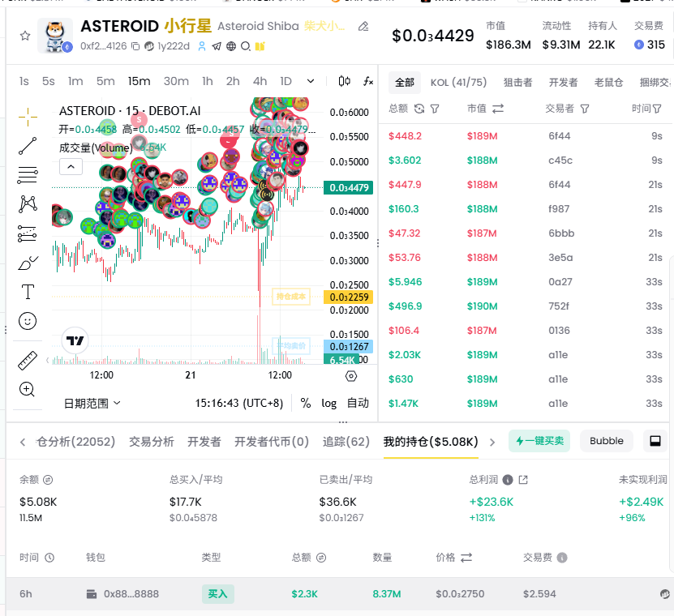Share total profit via external link icon
674x616 pixels.
[x=523, y=480]
